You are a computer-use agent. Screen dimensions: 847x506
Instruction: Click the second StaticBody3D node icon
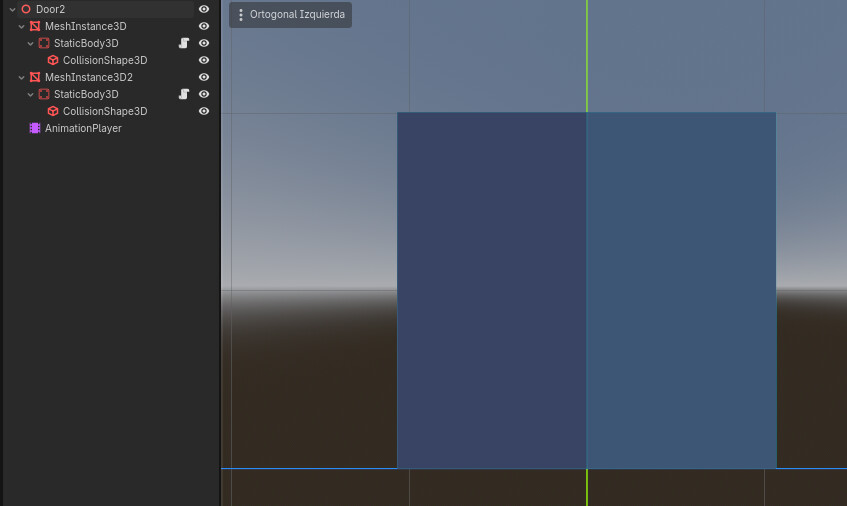(x=44, y=94)
